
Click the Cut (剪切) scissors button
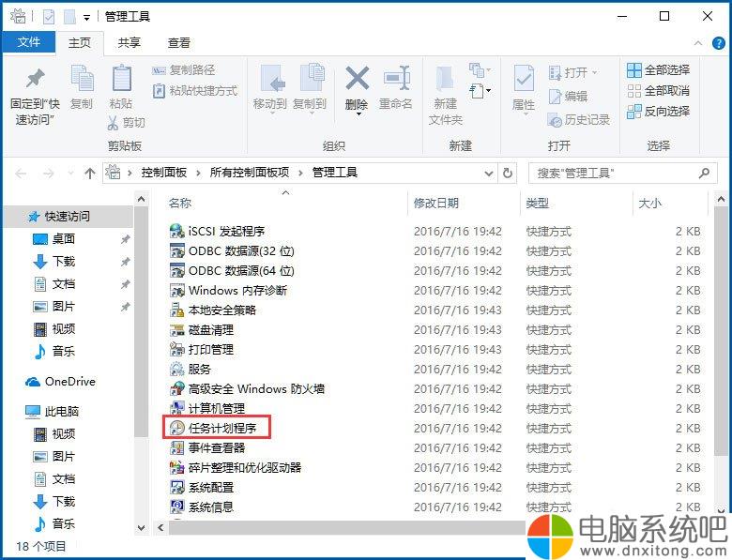click(x=126, y=123)
